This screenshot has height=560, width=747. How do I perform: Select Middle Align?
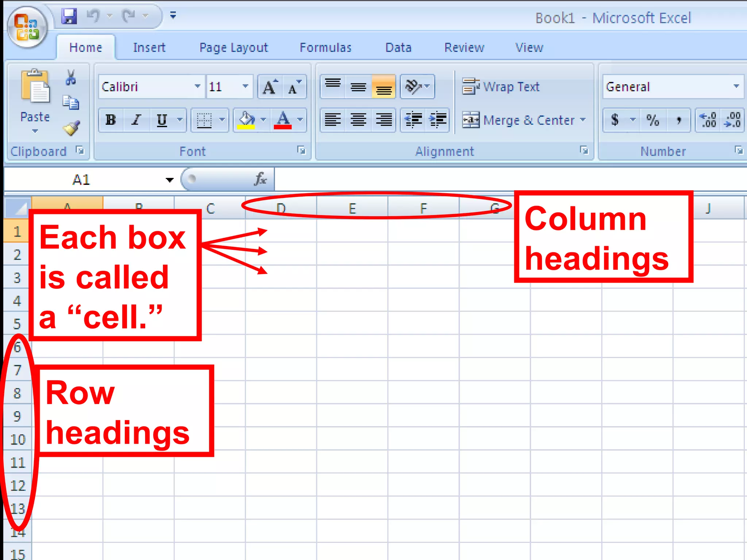(358, 87)
